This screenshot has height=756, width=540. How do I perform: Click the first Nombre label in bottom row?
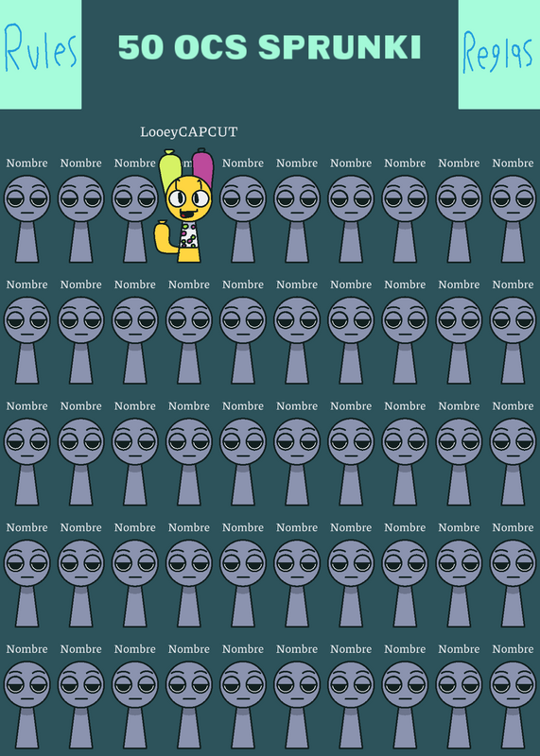pos(27,649)
